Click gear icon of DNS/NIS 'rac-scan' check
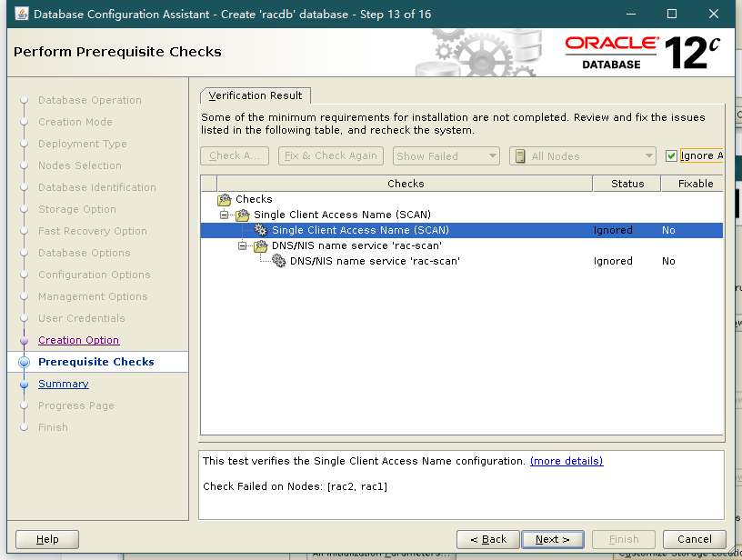This screenshot has width=742, height=560. coord(279,261)
